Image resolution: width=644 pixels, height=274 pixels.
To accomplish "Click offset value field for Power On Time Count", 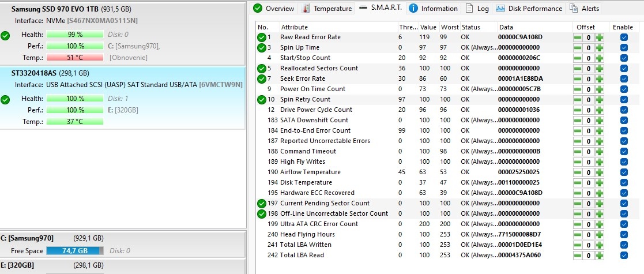I will [x=589, y=89].
